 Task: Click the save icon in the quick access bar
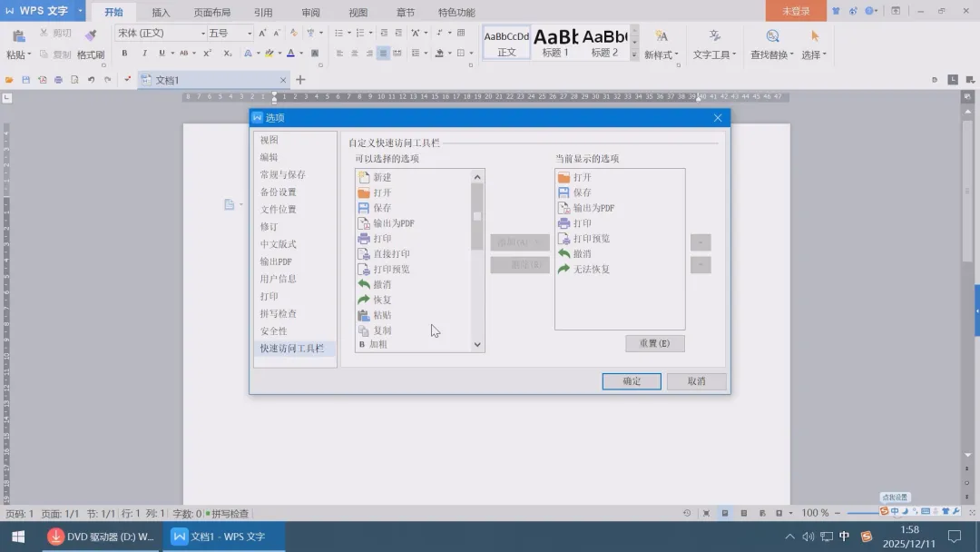(x=25, y=80)
